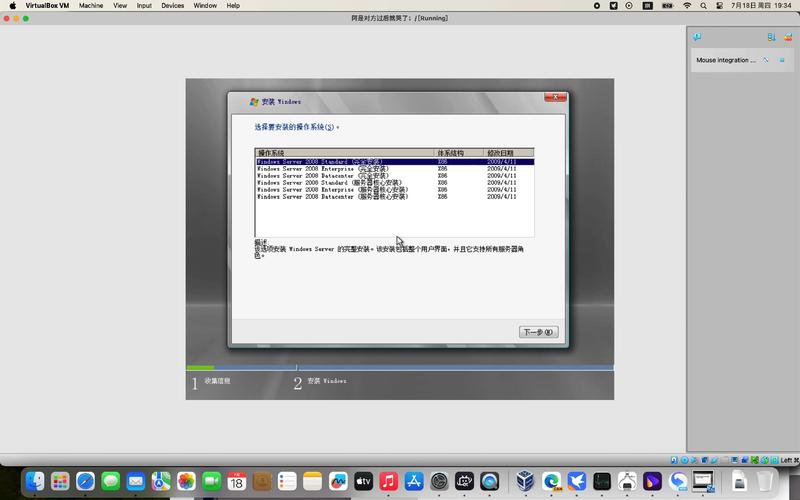The height and width of the screenshot is (500, 800).
Task: Open the Trash in the Dock
Action: 765,481
